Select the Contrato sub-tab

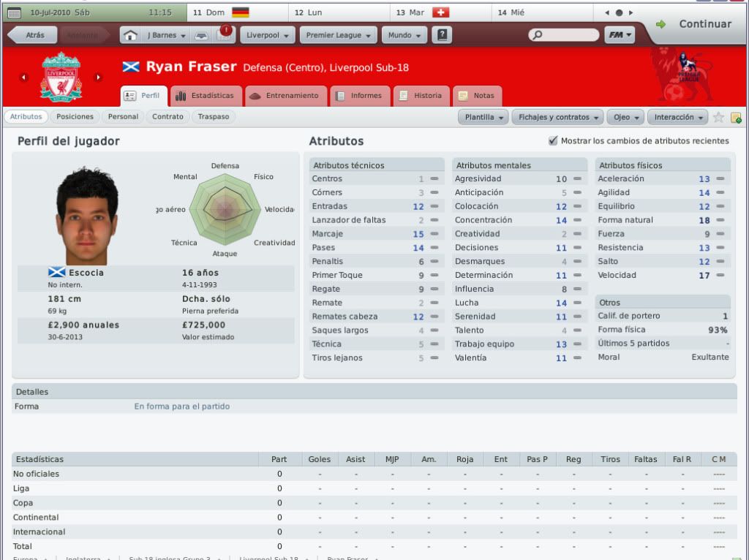tap(168, 116)
